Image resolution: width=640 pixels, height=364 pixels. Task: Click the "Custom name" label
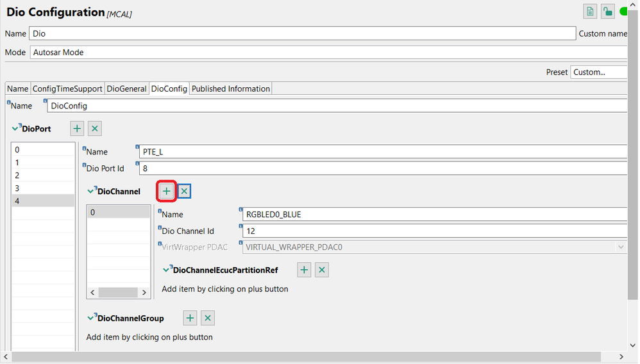(x=603, y=33)
